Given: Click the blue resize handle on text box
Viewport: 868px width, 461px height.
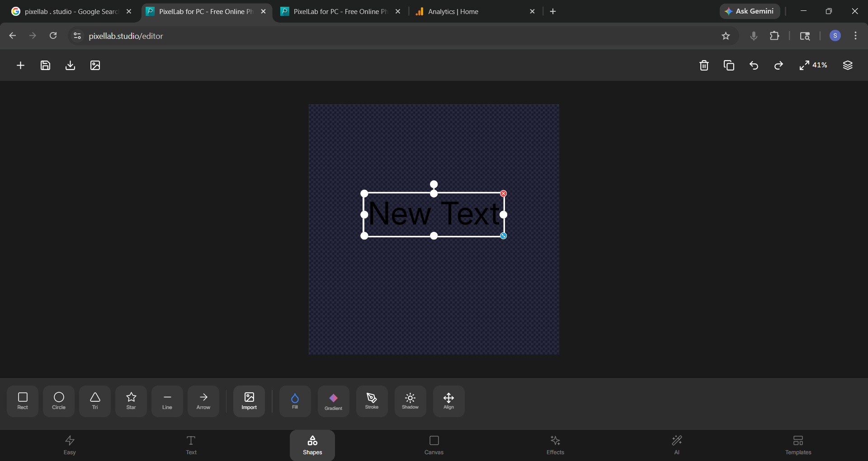Looking at the screenshot, I should (x=503, y=236).
